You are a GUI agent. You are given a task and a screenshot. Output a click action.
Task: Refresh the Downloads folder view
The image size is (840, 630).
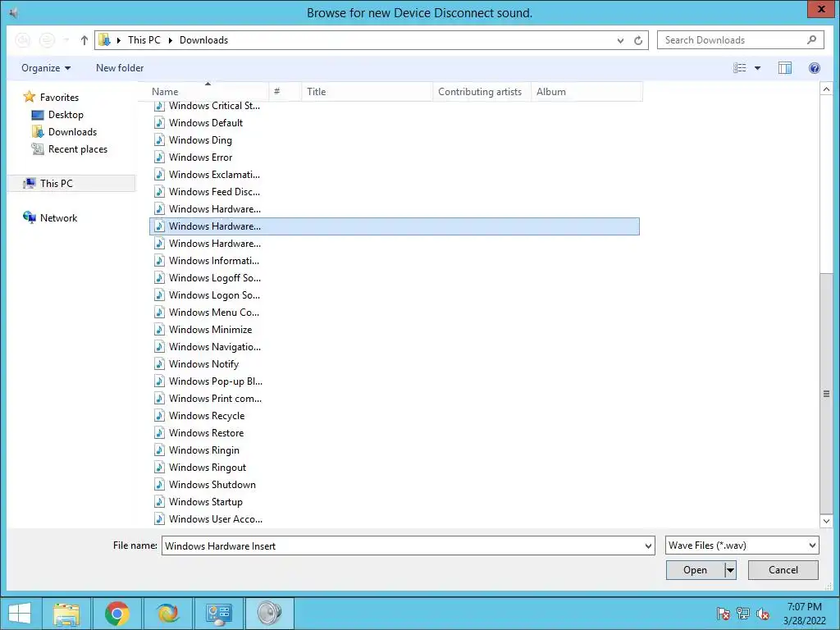(x=638, y=41)
